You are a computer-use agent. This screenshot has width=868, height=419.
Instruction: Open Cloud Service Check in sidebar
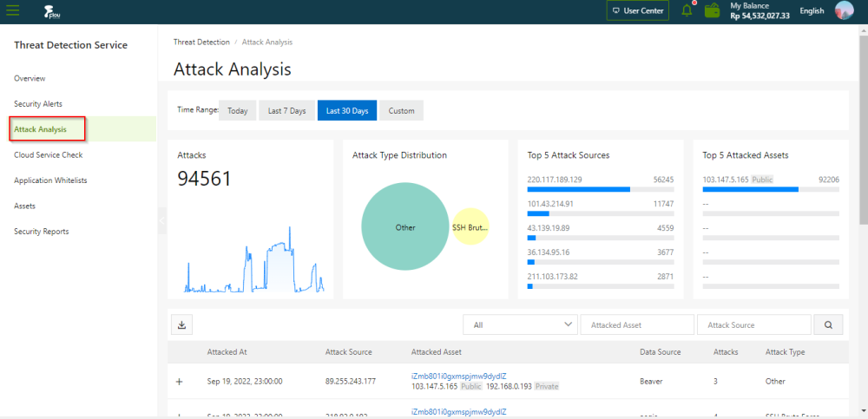48,155
